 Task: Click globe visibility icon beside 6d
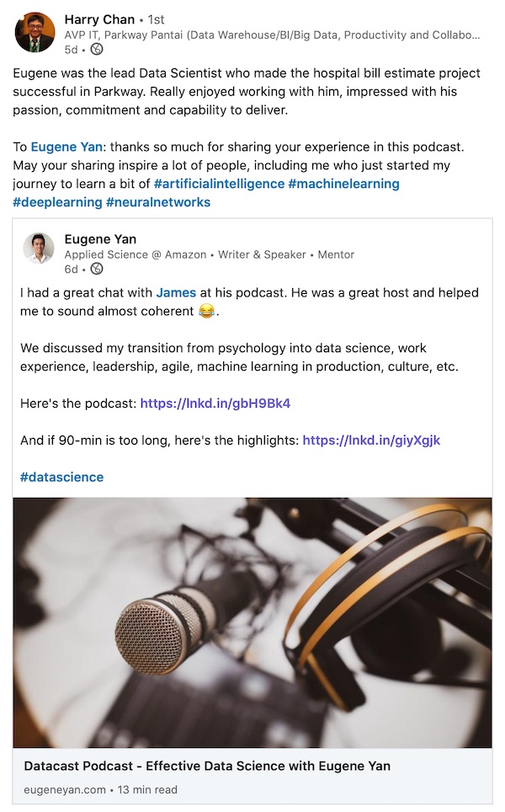point(97,270)
